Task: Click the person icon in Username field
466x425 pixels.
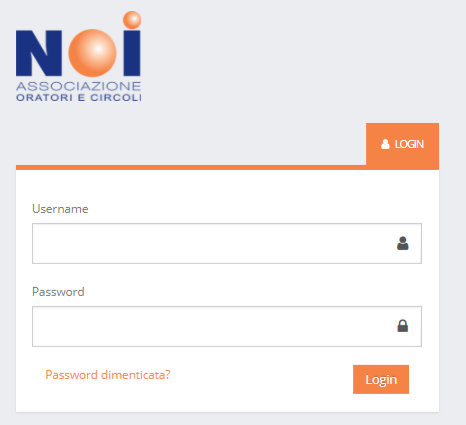Action: click(403, 243)
